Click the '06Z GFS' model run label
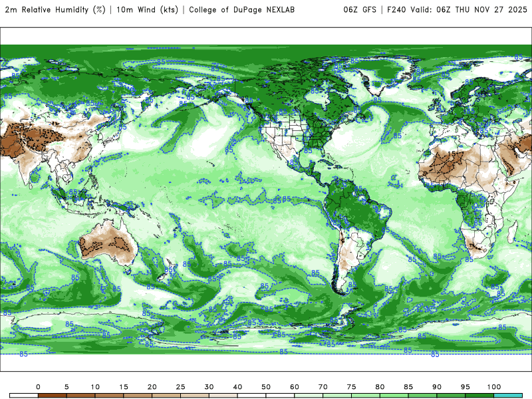Viewport: 532px width, 399px height. pyautogui.click(x=360, y=10)
